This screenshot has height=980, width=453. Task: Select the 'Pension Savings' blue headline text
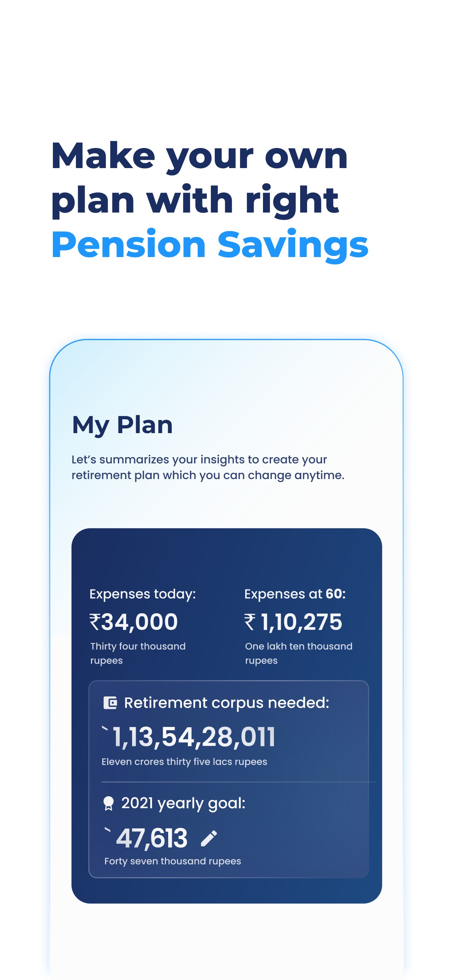click(210, 244)
